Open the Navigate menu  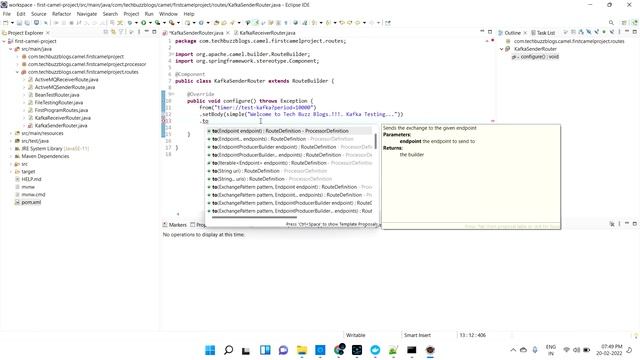tap(87, 14)
